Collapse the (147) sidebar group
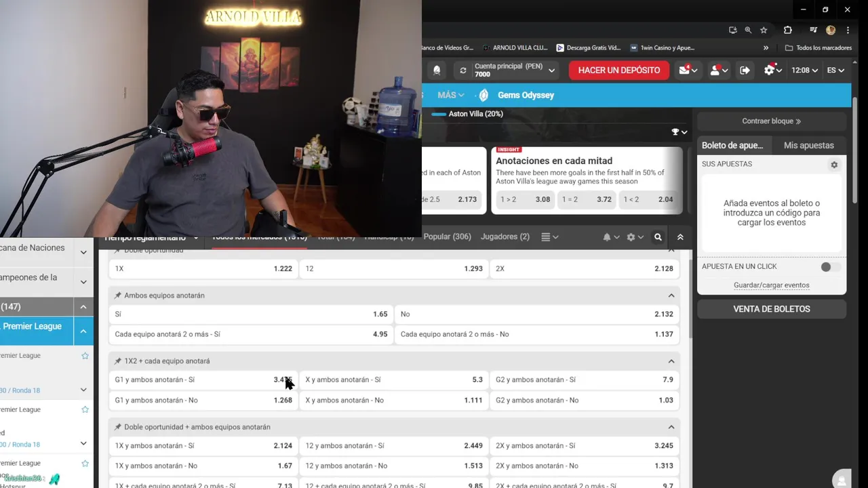The image size is (868, 488). [83, 307]
